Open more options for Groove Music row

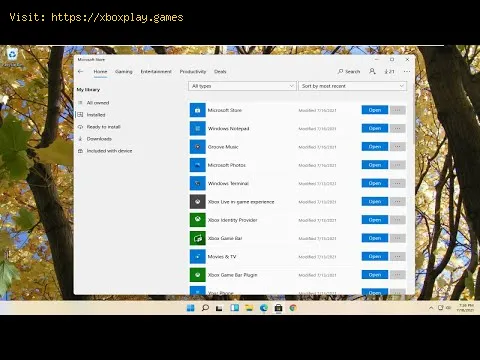click(397, 147)
